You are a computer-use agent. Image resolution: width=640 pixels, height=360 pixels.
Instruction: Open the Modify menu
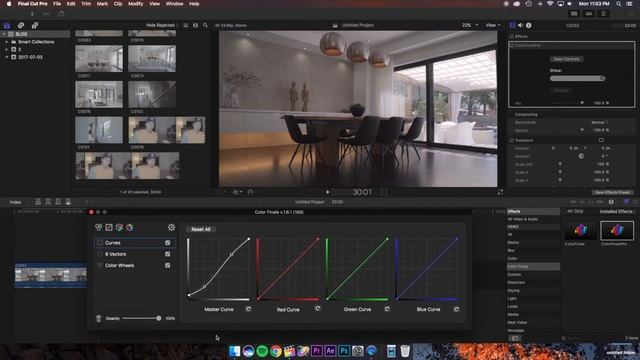(x=136, y=4)
